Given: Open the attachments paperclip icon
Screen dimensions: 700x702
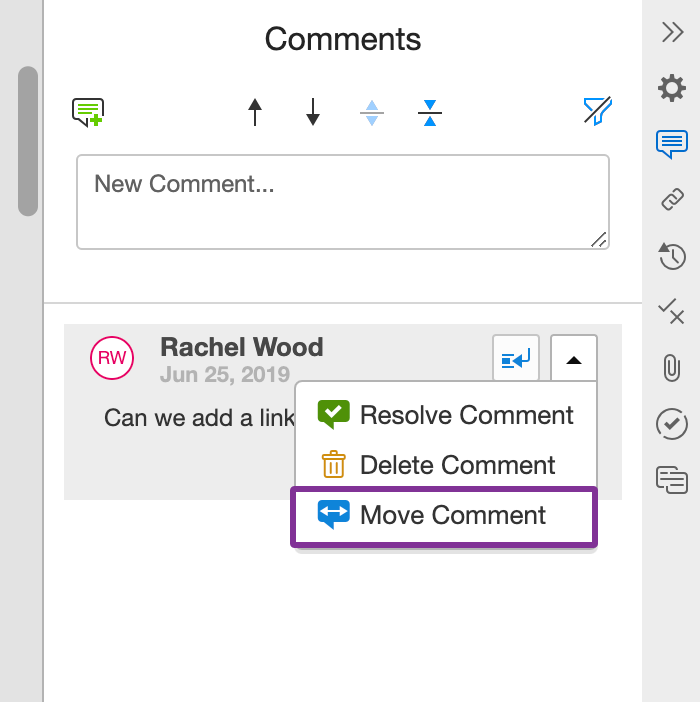Looking at the screenshot, I should 671,368.
